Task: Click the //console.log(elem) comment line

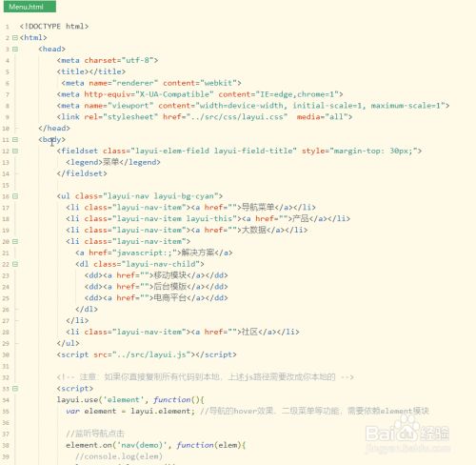Action: (119, 456)
